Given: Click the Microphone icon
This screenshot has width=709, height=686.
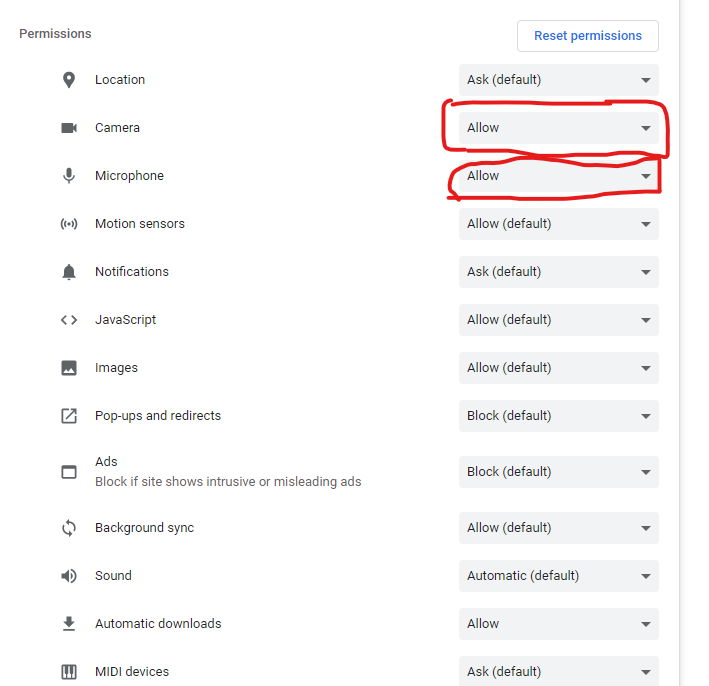Looking at the screenshot, I should click(x=69, y=176).
